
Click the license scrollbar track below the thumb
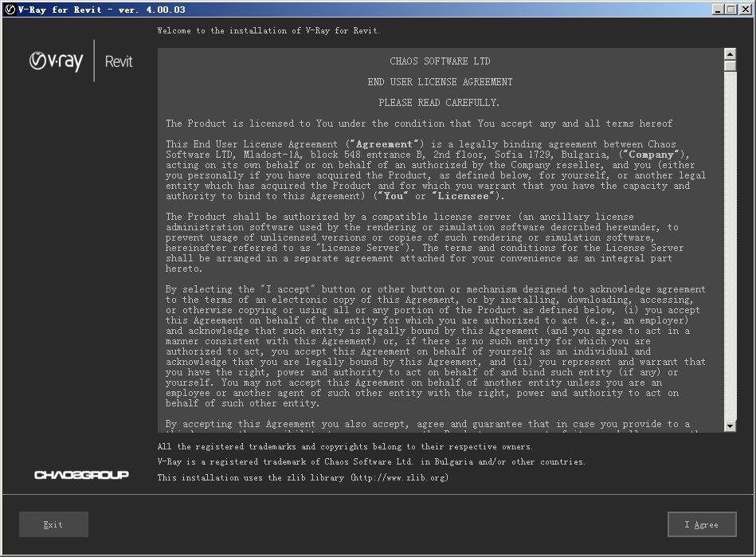point(730,246)
